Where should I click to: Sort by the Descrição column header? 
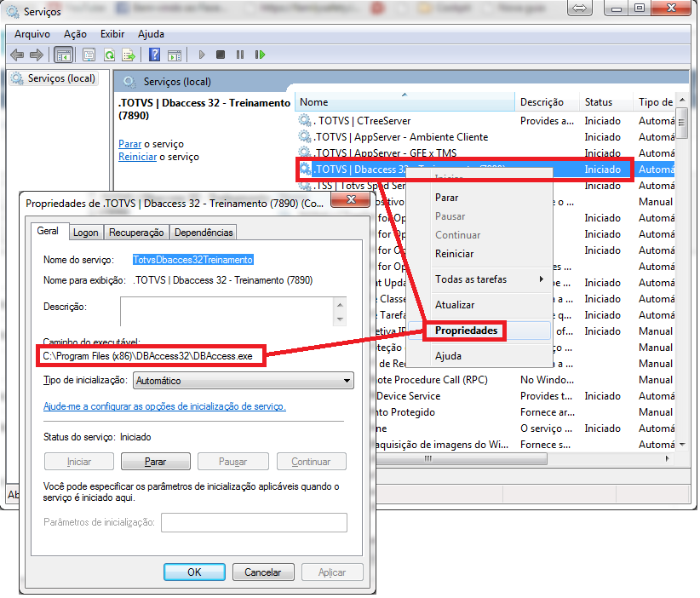tap(547, 102)
